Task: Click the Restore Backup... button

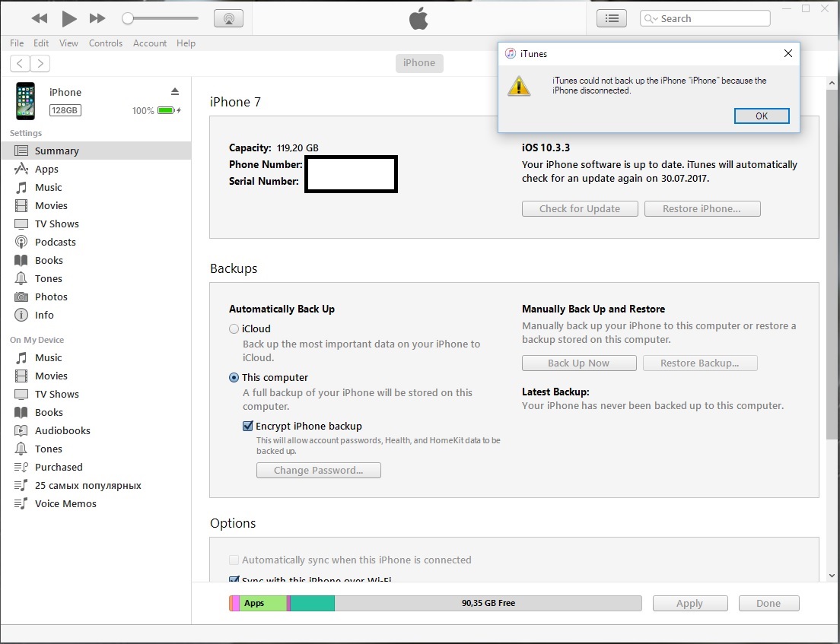Action: (700, 363)
